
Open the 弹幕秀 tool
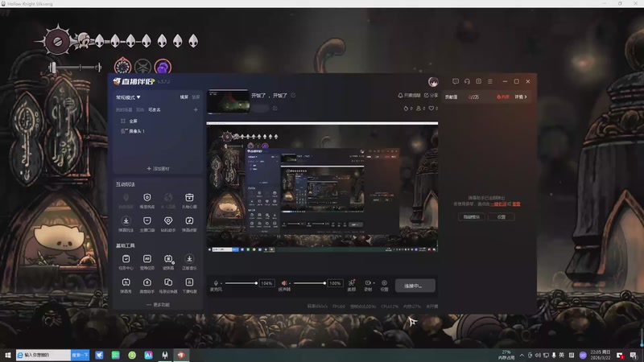click(x=126, y=286)
